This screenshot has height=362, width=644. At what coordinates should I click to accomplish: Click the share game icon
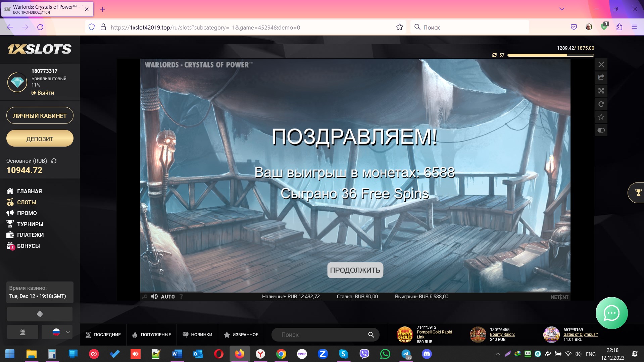[x=601, y=77]
